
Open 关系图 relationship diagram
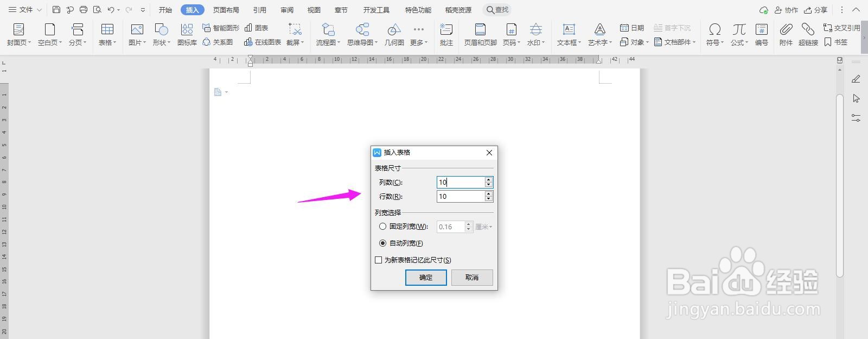coord(218,42)
